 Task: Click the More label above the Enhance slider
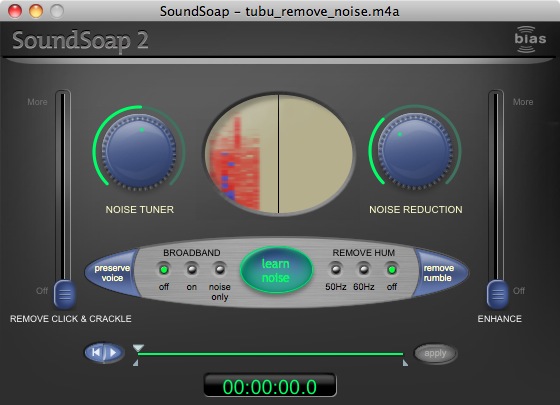tap(523, 102)
